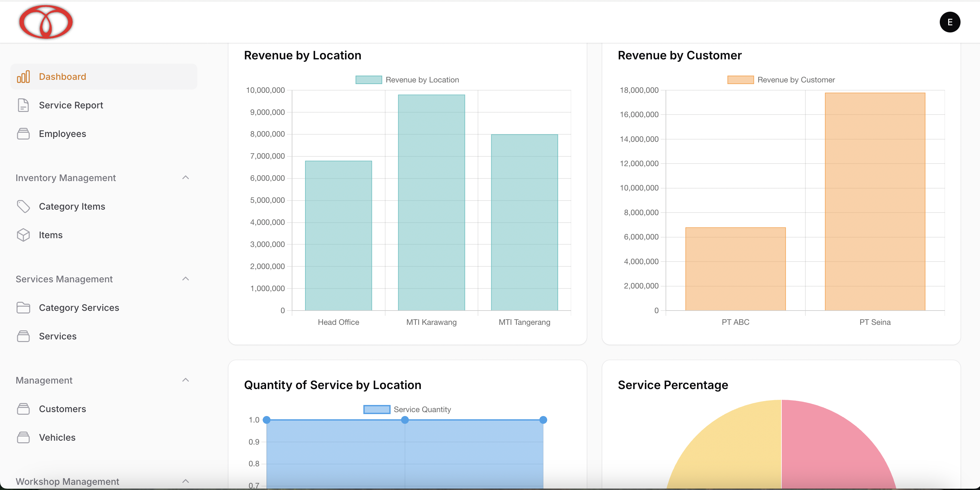Click the Revenue by Location heading
The width and height of the screenshot is (980, 490).
click(302, 55)
